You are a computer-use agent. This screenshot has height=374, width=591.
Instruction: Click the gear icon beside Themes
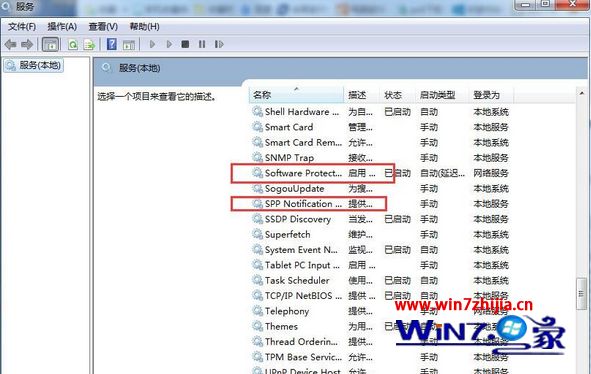point(257,327)
